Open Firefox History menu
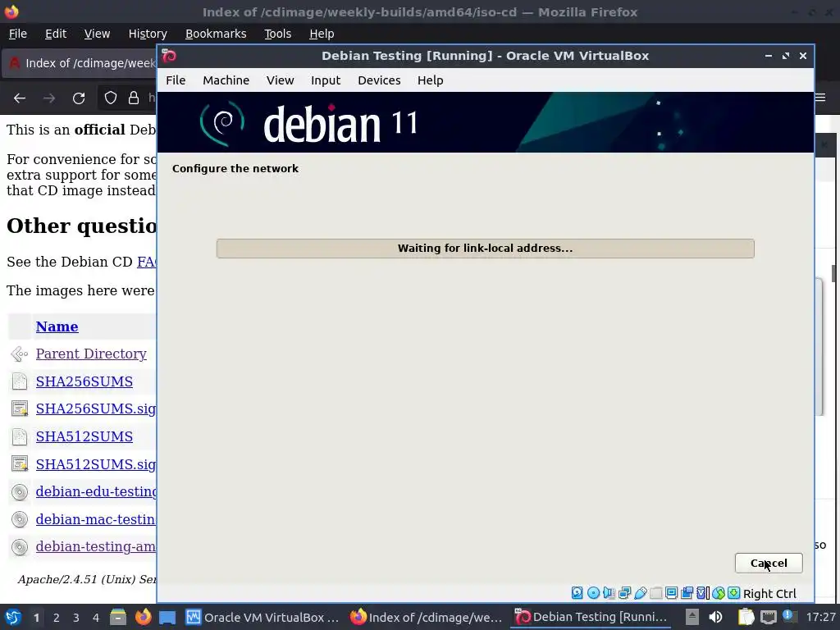 (148, 34)
